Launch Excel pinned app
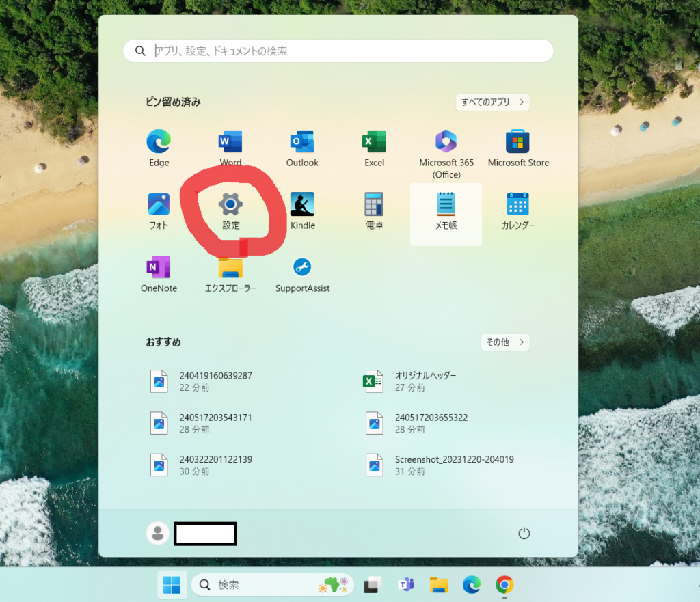This screenshot has height=602, width=700. (x=374, y=148)
